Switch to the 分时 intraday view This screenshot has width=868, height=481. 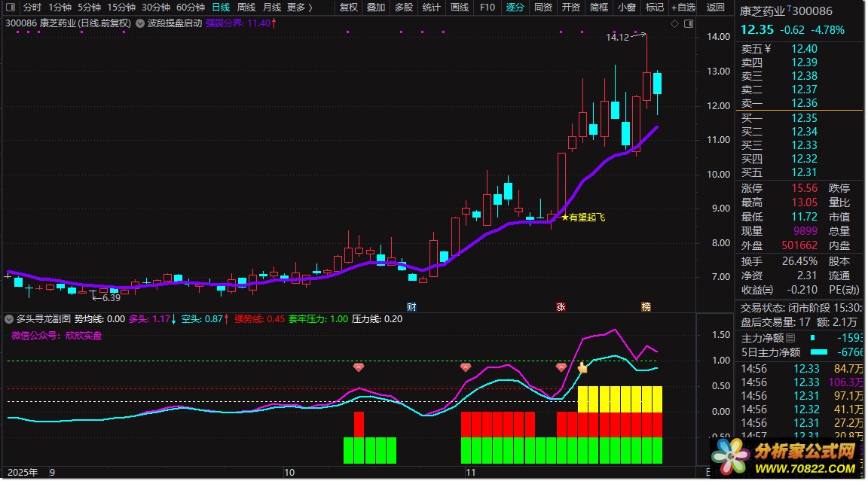coord(32,8)
